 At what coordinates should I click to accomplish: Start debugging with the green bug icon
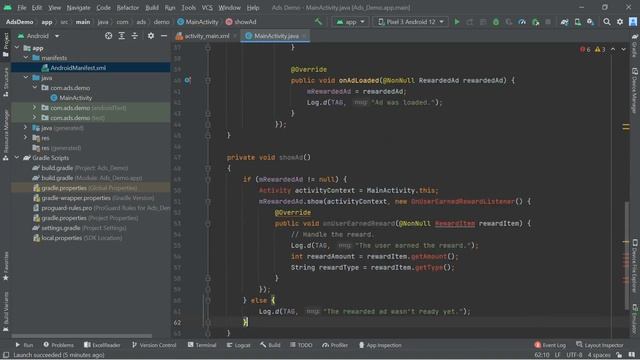click(x=496, y=22)
